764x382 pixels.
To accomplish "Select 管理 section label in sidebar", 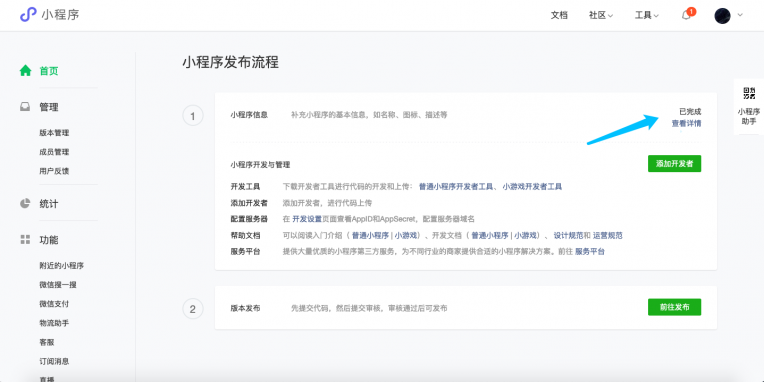I will tap(49, 107).
